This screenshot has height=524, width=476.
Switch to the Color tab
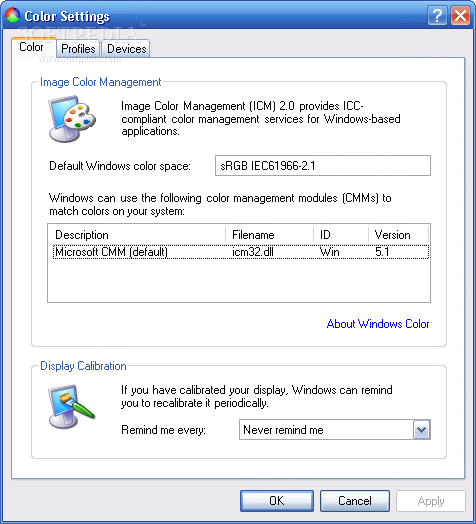[34, 47]
